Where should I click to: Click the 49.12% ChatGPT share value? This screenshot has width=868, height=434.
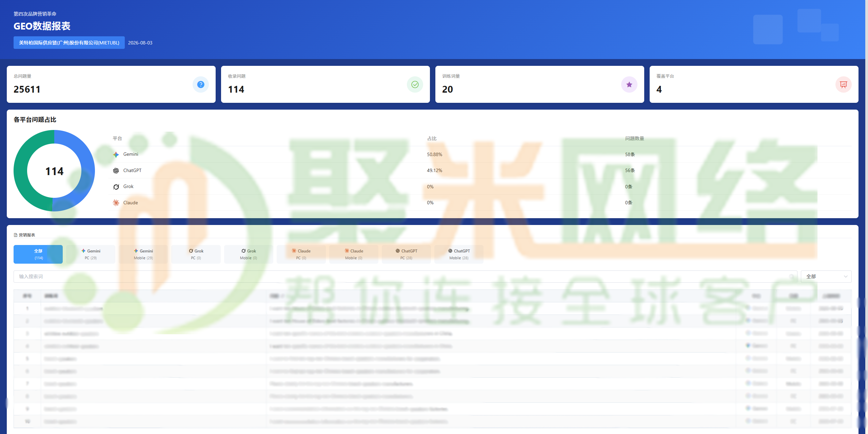click(434, 170)
